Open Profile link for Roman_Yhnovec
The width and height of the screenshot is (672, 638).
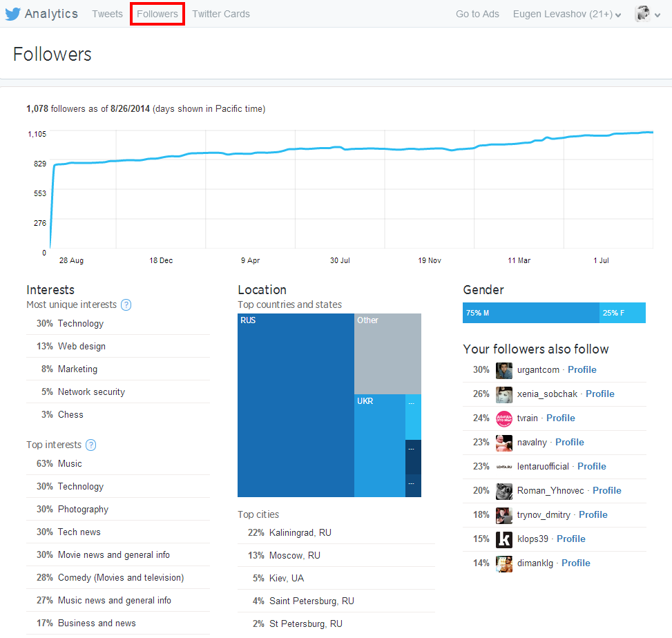tap(606, 491)
